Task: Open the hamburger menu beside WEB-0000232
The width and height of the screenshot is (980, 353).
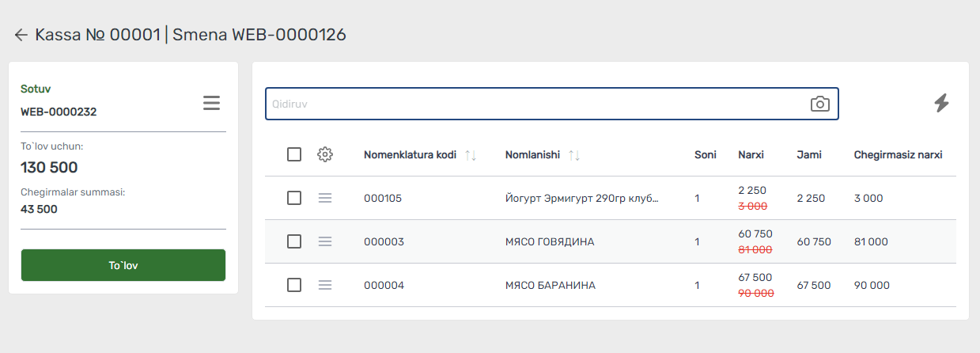Action: tap(211, 103)
